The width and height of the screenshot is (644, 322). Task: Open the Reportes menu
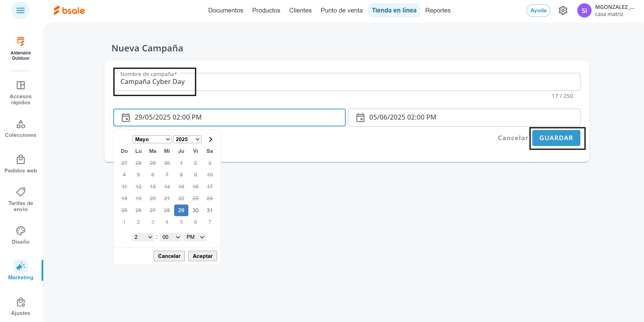coord(438,10)
